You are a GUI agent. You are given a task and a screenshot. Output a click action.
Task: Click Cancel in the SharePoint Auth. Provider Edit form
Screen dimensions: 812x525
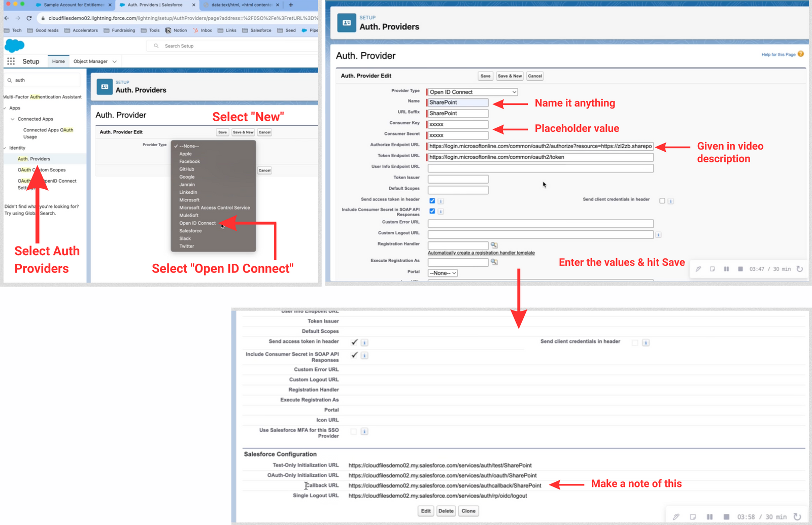point(535,76)
